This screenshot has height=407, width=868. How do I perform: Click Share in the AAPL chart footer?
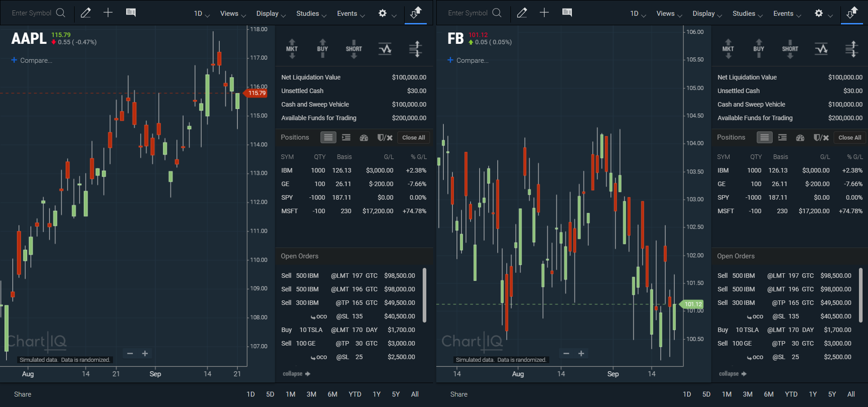click(x=23, y=394)
